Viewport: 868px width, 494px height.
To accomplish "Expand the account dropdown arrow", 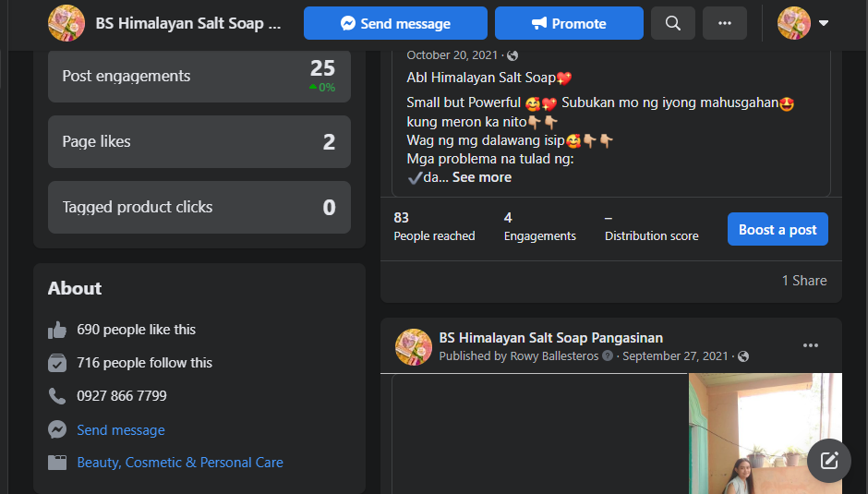I will tap(824, 23).
